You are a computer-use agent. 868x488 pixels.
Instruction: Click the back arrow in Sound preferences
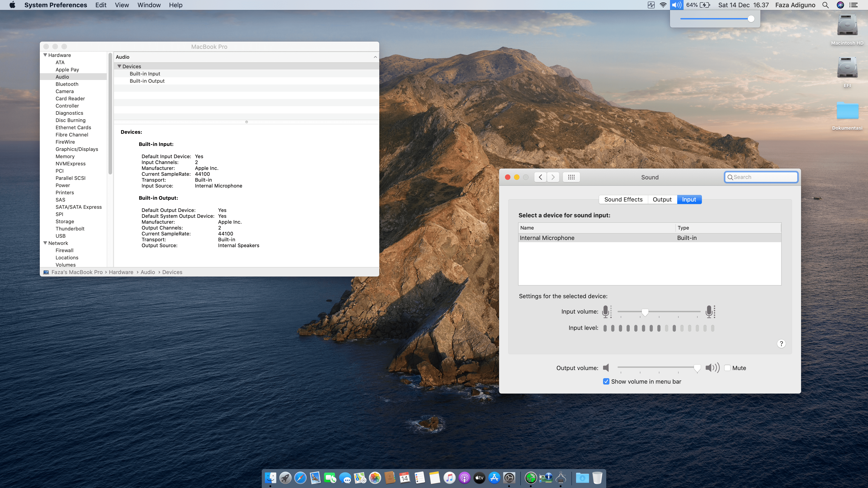click(540, 177)
